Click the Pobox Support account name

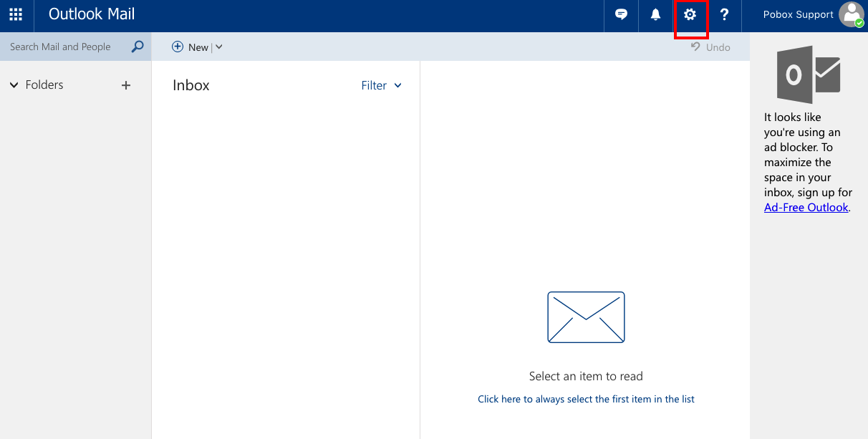point(798,14)
